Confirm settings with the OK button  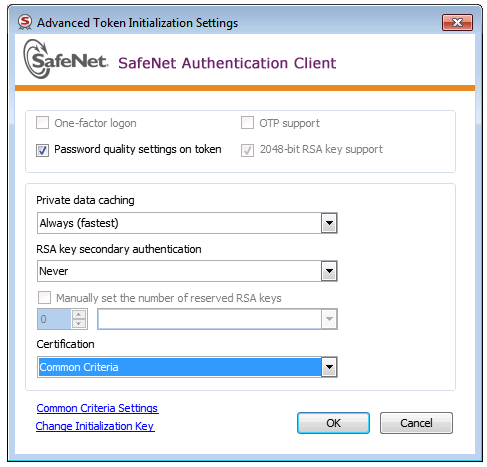point(333,423)
